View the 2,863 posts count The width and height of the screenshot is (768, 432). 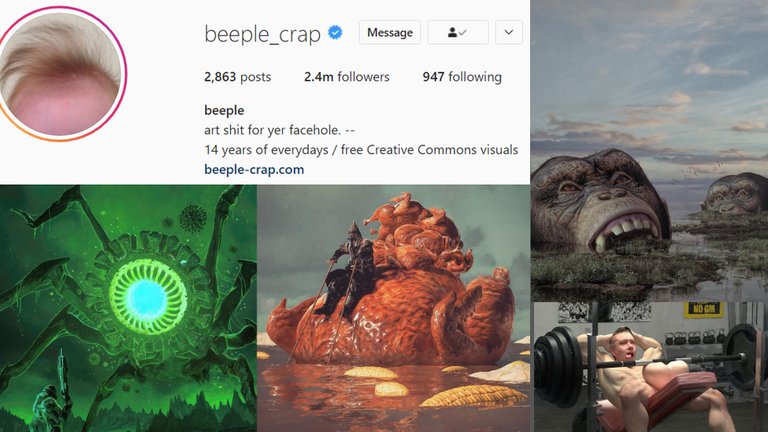[x=238, y=77]
